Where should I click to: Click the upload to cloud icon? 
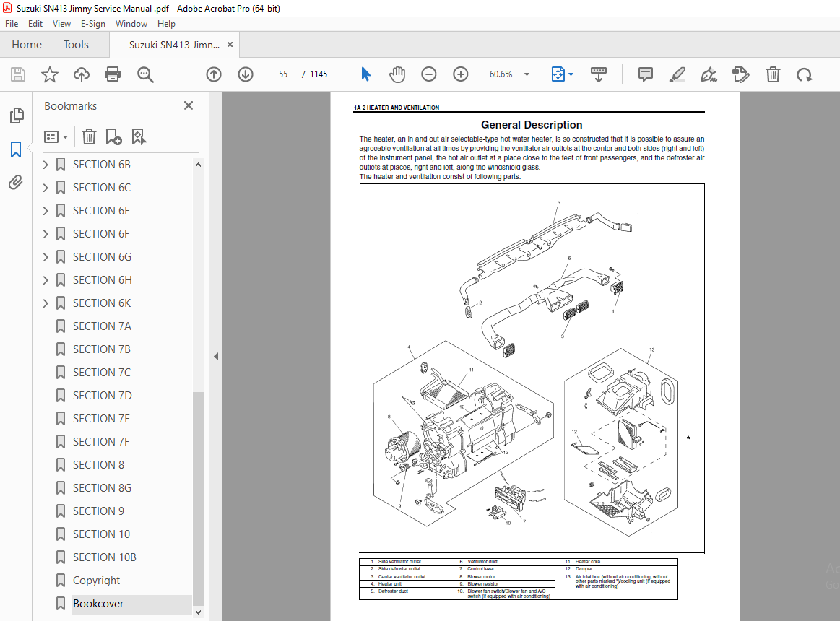pyautogui.click(x=82, y=74)
